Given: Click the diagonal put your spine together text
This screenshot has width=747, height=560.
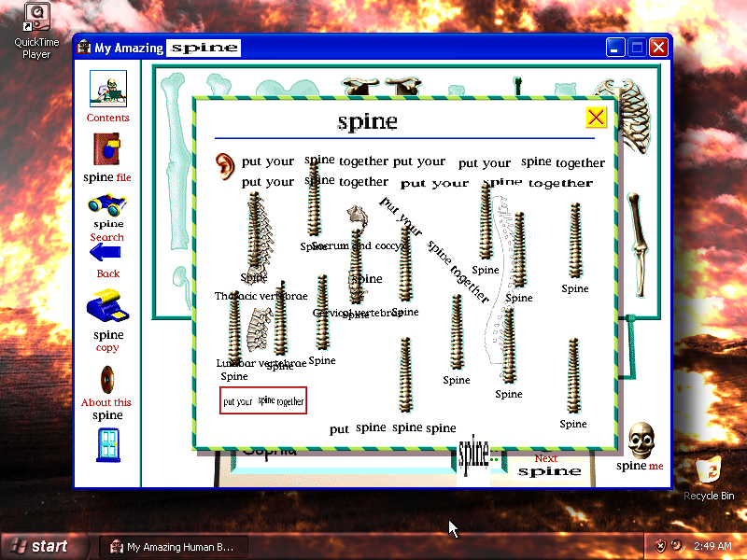Looking at the screenshot, I should [433, 250].
